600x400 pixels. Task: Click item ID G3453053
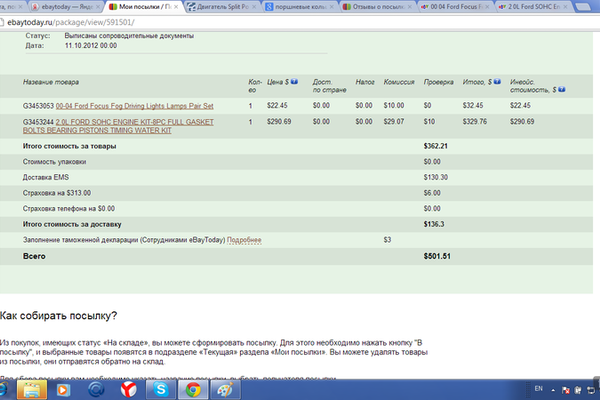(38, 106)
